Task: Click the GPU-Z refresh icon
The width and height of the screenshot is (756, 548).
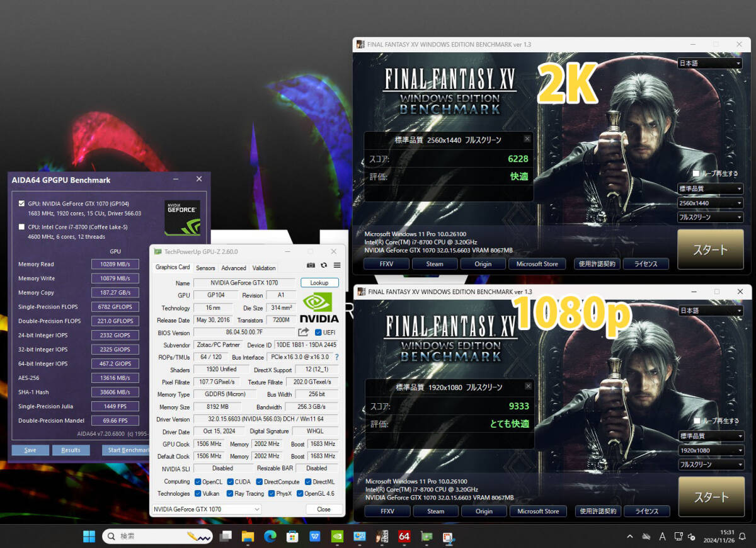Action: [324, 266]
